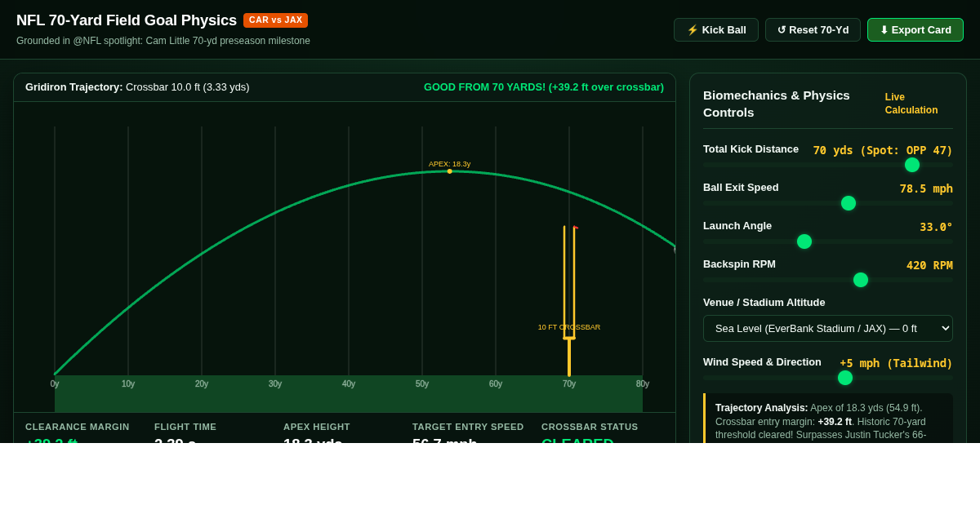
Task: Click the Biomechanics & Physics Controls heading
Action: (x=777, y=104)
